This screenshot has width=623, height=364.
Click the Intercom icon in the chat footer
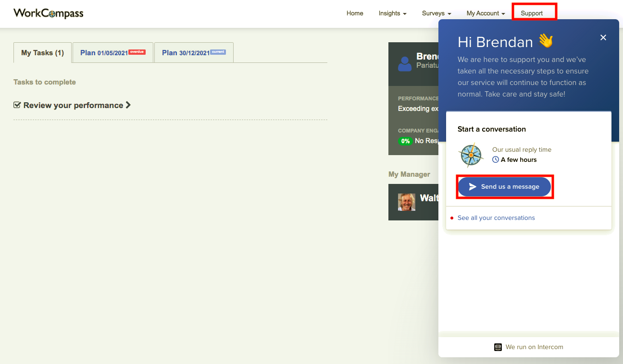(498, 347)
